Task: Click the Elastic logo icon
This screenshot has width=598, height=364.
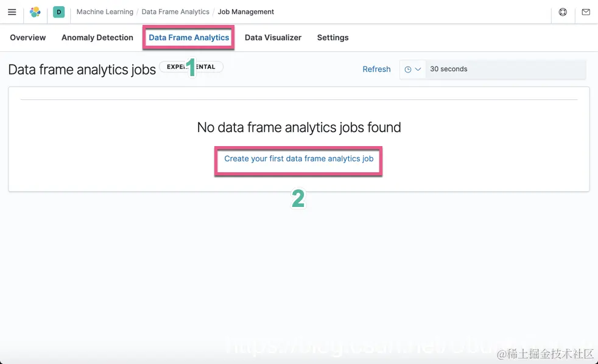Action: 35,12
